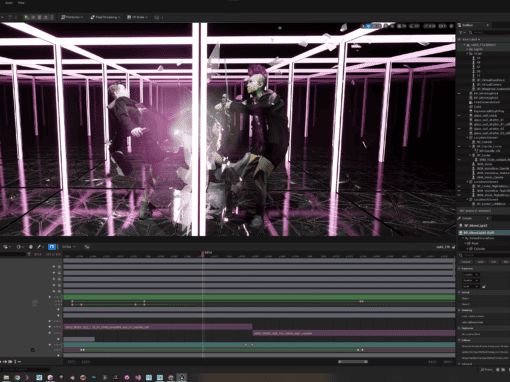This screenshot has height=382, width=510.
Task: Click the Unreal Editor taskbar icon
Action: click(x=182, y=378)
